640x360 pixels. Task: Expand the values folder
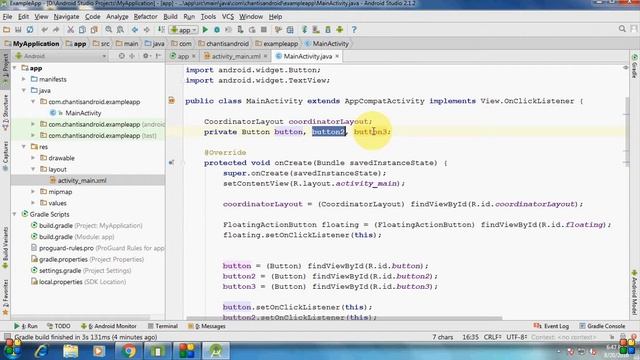pos(33,202)
